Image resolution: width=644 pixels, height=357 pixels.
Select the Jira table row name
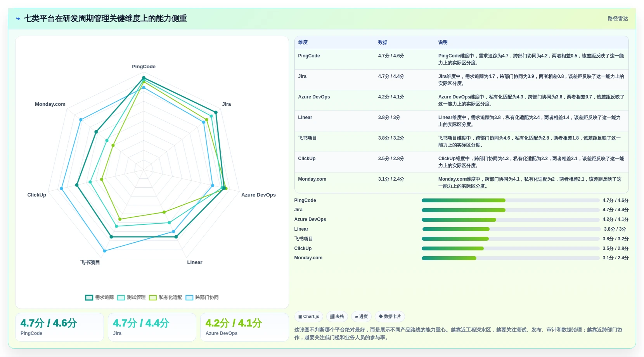tap(302, 76)
